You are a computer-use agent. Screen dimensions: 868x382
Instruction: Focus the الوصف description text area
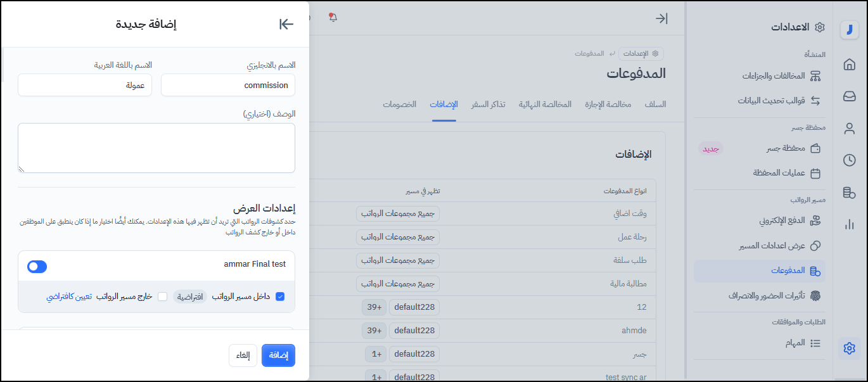pos(156,148)
